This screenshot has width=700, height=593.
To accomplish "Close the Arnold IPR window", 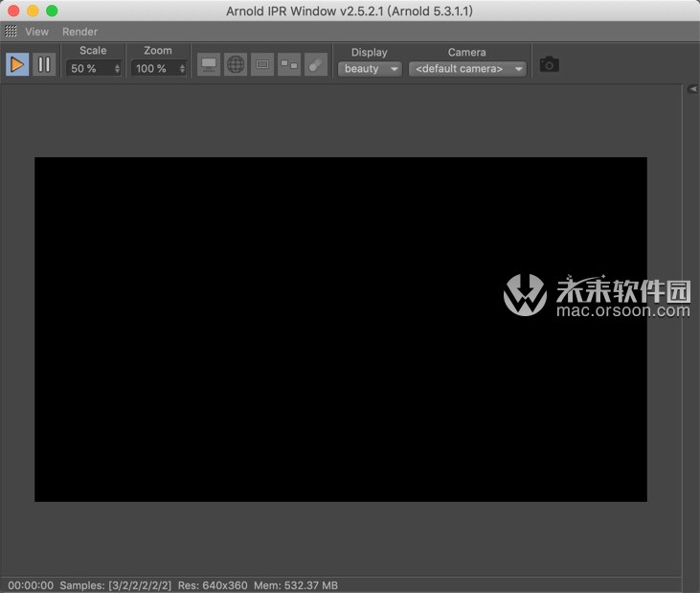I will tap(13, 11).
